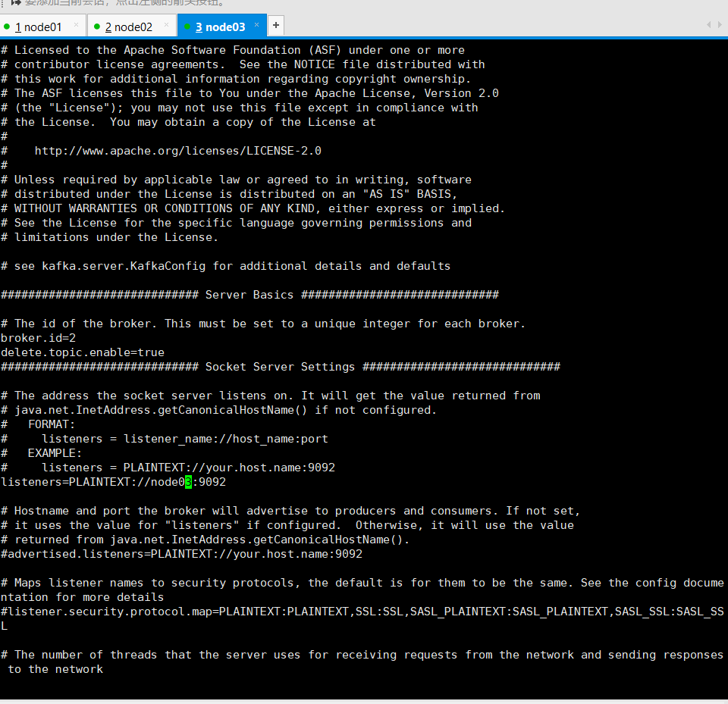Image resolution: width=728 pixels, height=704 pixels.
Task: Click the "EXAMPLE:" comment line
Action: [41, 453]
